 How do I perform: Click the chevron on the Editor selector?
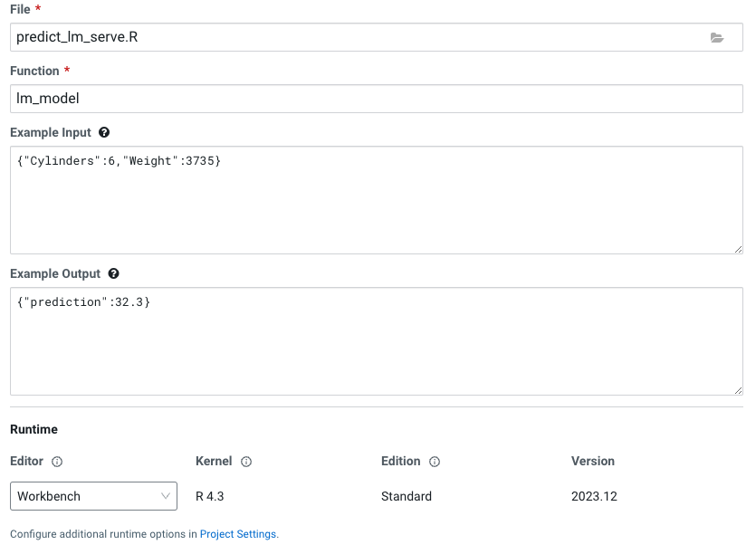[165, 496]
